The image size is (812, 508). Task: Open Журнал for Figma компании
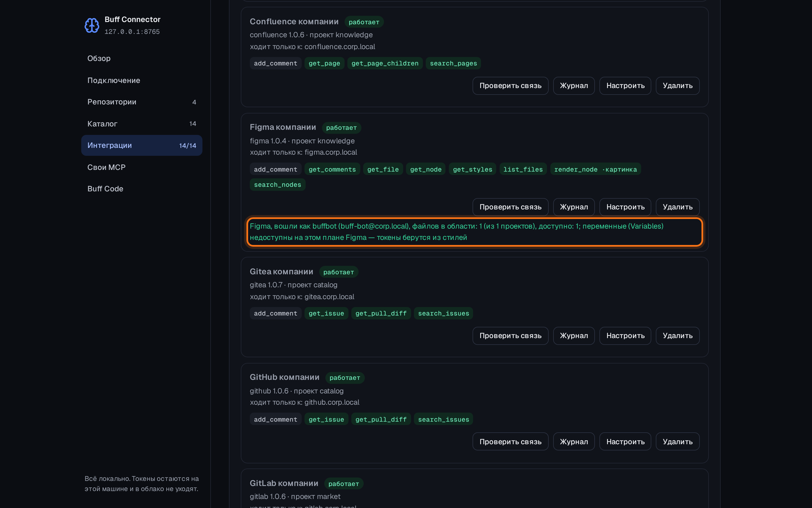574,207
